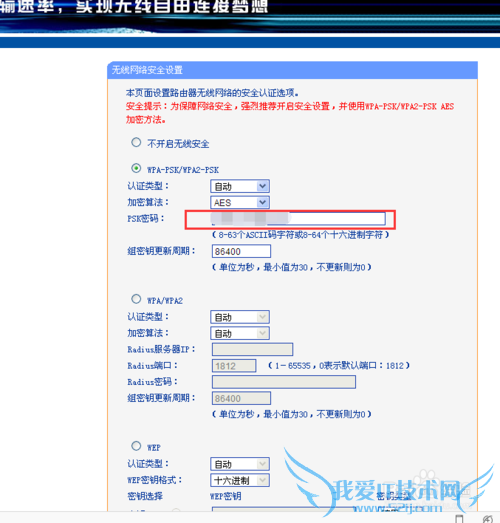This screenshot has height=523, width=500.
Task: Click the WEP密钥 column label
Action: pyautogui.click(x=225, y=496)
